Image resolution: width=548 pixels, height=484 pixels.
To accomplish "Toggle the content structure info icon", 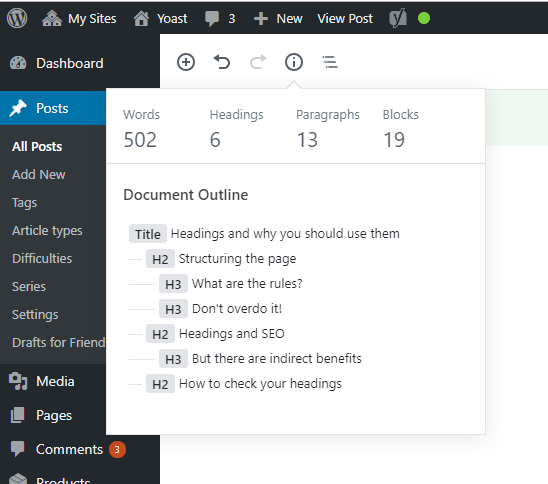I will point(294,63).
